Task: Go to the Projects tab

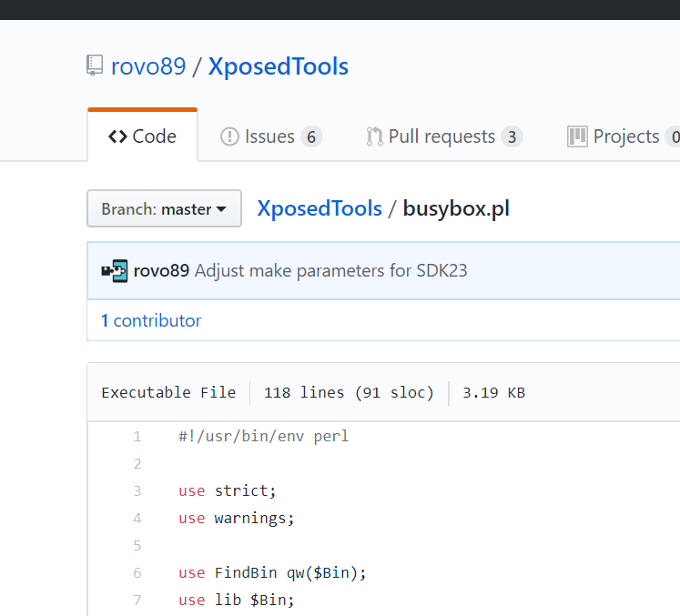Action: tap(626, 136)
